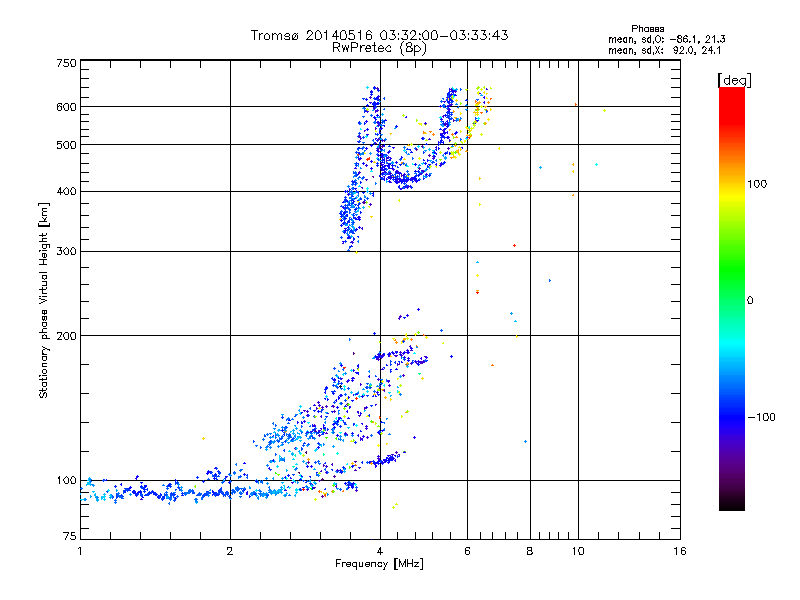Click the x-axis tick label '10'

(578, 551)
